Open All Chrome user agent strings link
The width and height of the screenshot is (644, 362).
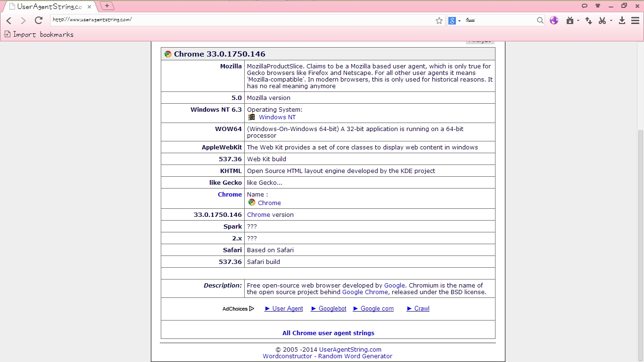328,333
